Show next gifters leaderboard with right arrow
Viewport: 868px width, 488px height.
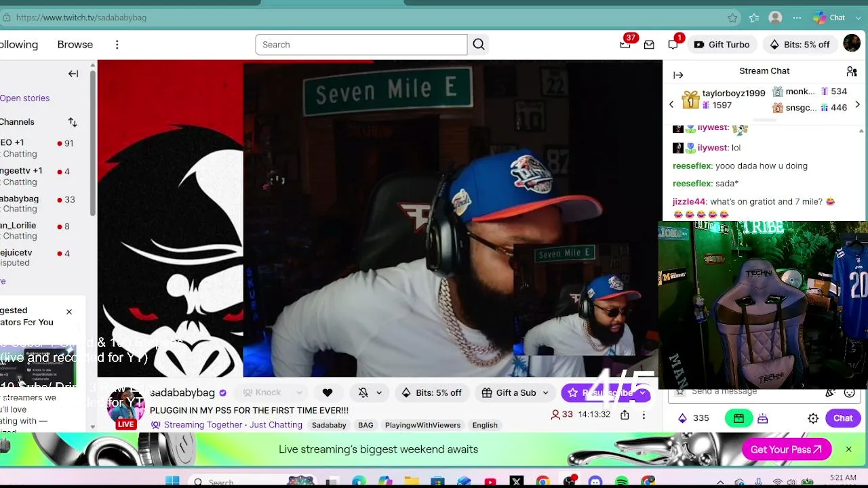tap(857, 104)
